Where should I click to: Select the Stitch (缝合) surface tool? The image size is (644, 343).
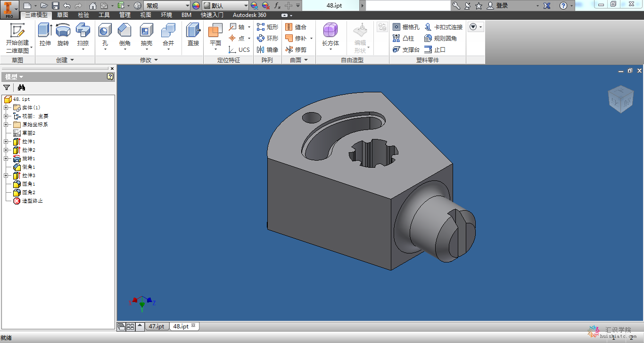[296, 27]
